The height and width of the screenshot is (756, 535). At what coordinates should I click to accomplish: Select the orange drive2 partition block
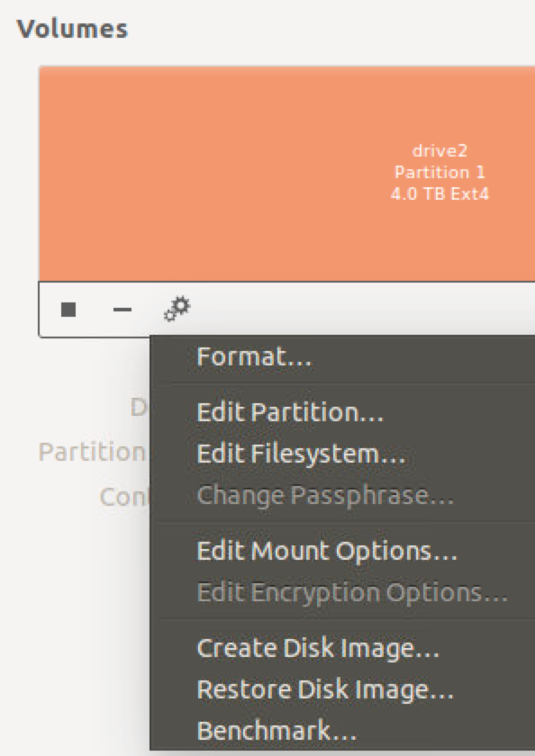[x=286, y=173]
